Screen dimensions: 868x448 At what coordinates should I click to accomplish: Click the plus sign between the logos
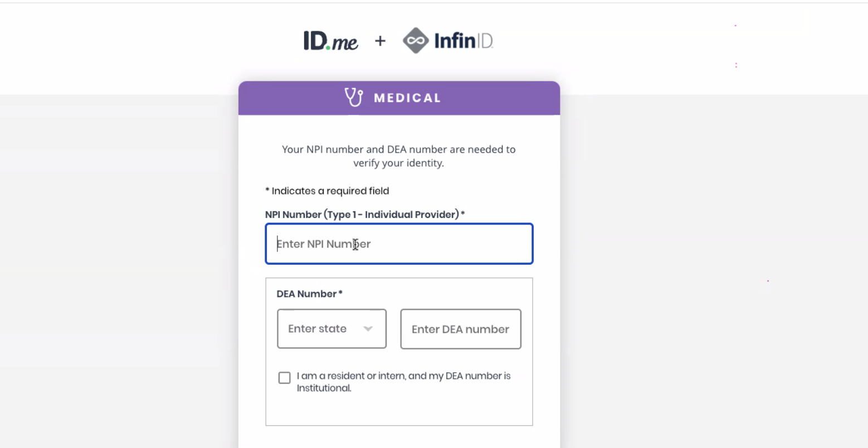point(380,41)
